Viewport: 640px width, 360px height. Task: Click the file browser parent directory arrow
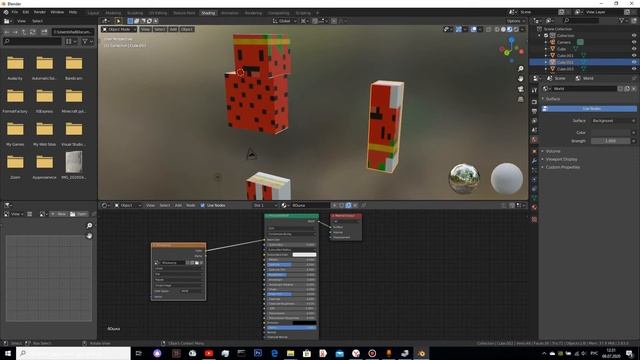tap(24, 32)
